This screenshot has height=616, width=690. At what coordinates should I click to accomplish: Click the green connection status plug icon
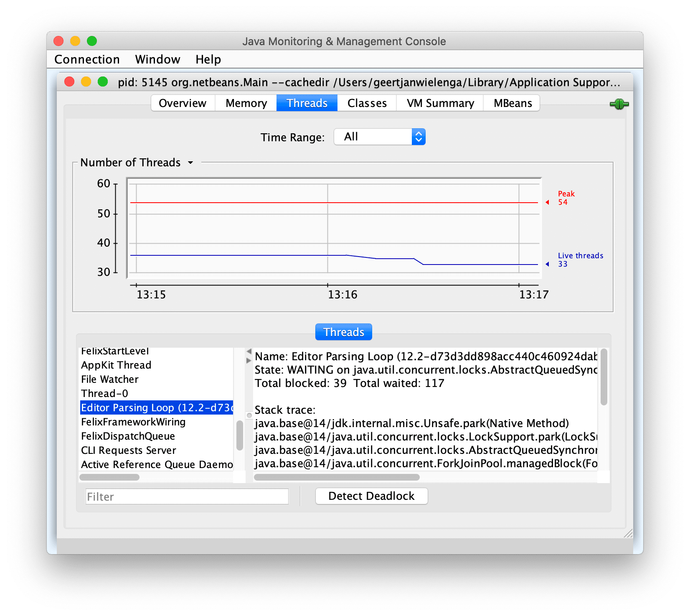click(619, 104)
